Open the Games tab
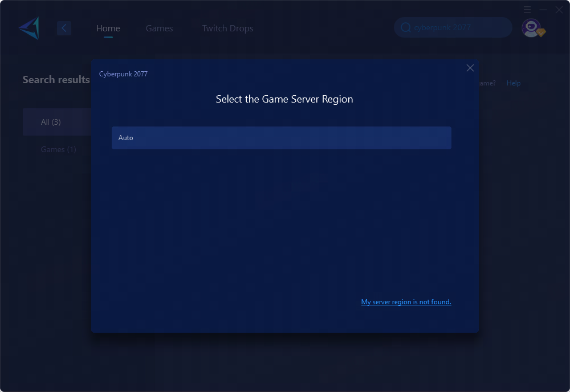 pyautogui.click(x=159, y=28)
